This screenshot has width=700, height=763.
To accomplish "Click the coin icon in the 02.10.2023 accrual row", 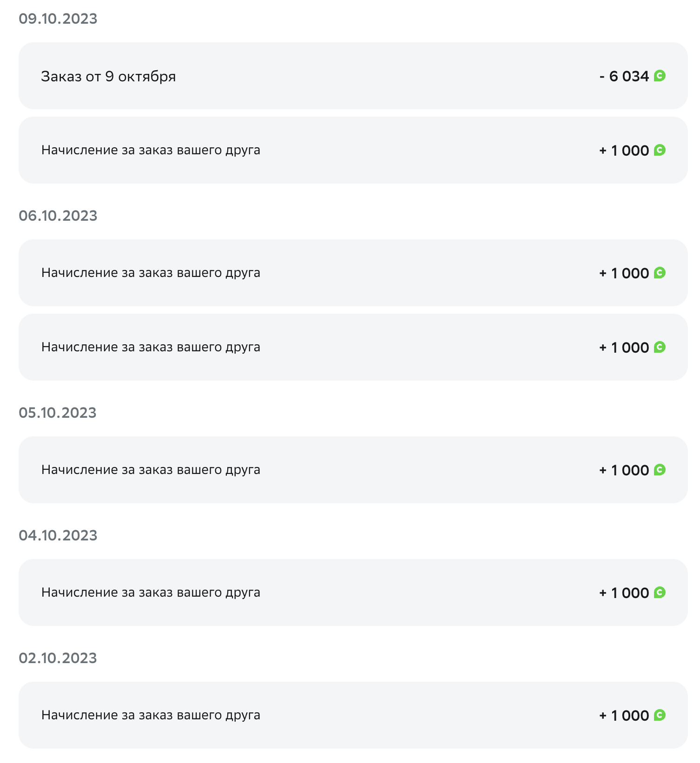I will click(660, 715).
